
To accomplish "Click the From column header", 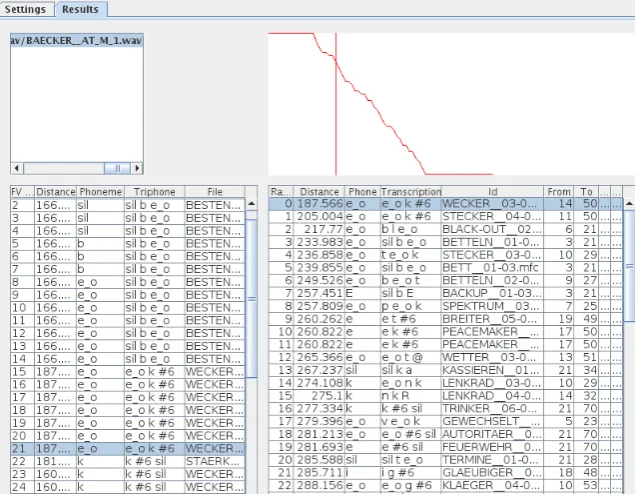I will [559, 192].
